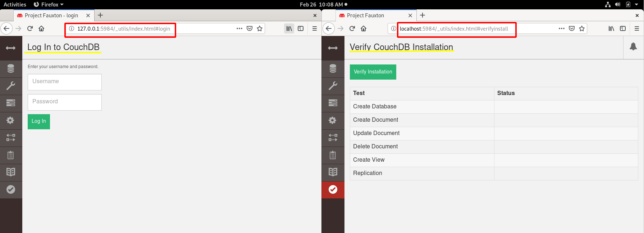644x233 pixels.
Task: Click the Verify Installation button
Action: pyautogui.click(x=373, y=72)
